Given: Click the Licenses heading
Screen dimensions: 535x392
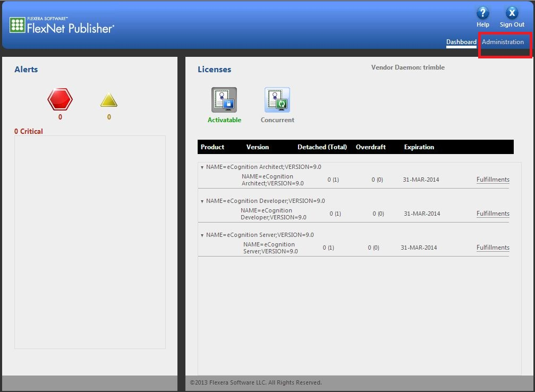Looking at the screenshot, I should (x=214, y=69).
